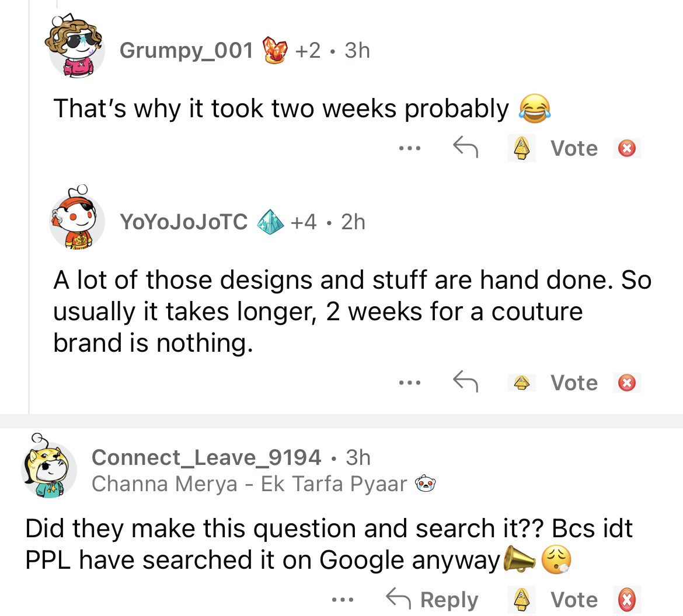Tap reply arrow on YoYoJoJoTC's comment
The width and height of the screenshot is (683, 616).
coord(465,383)
